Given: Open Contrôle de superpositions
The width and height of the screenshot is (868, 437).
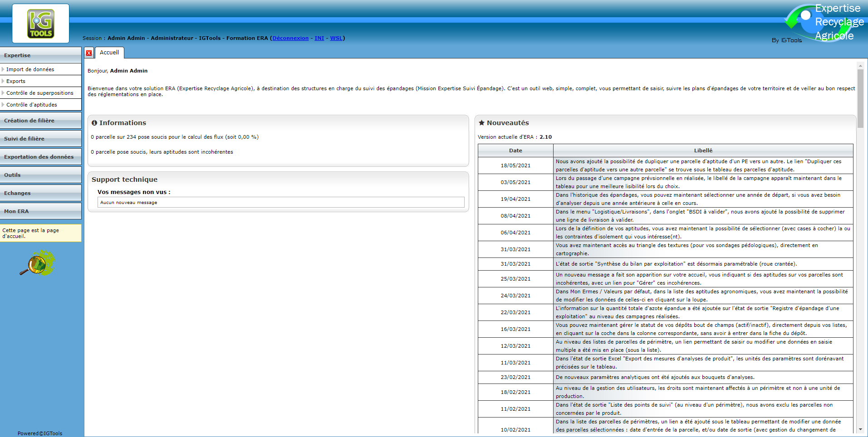Looking at the screenshot, I should pos(40,93).
